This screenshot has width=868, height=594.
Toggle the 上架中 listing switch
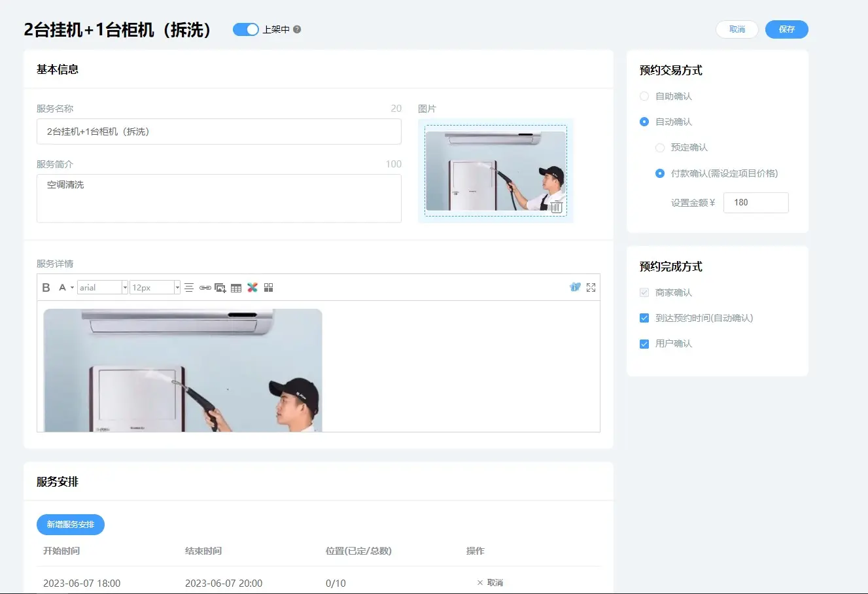pos(246,29)
